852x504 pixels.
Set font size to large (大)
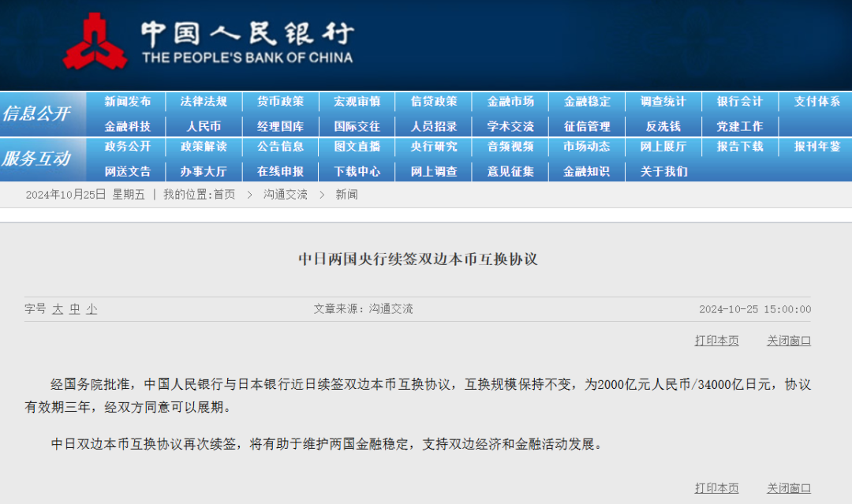coord(58,309)
